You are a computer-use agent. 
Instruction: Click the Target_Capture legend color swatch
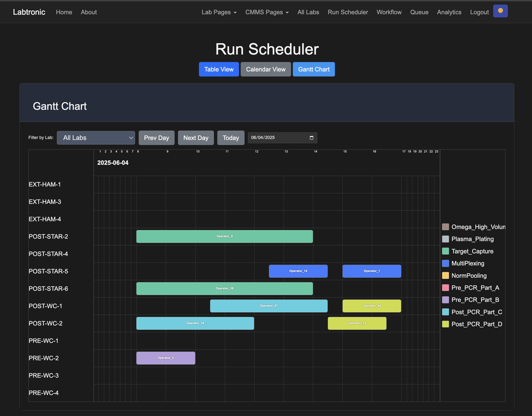445,251
